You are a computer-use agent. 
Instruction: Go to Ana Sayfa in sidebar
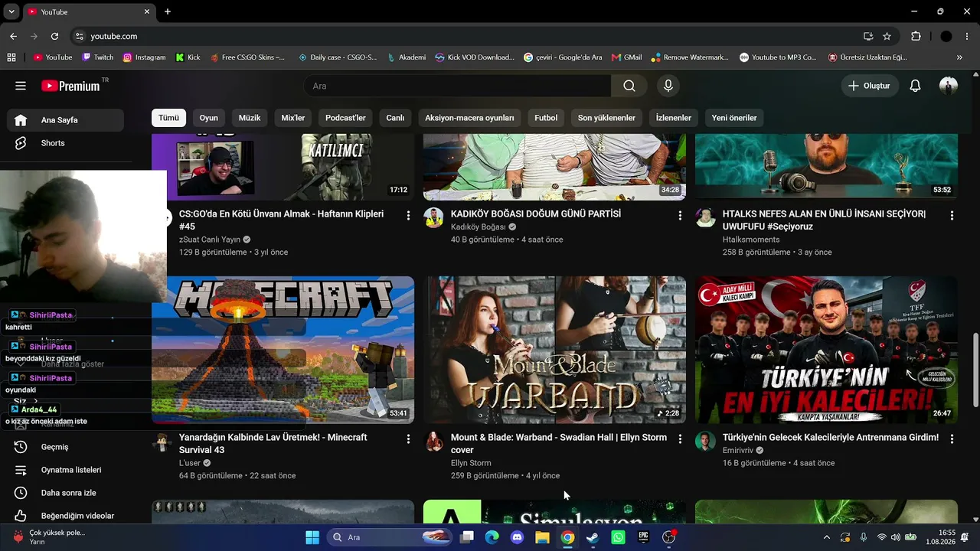(x=65, y=120)
